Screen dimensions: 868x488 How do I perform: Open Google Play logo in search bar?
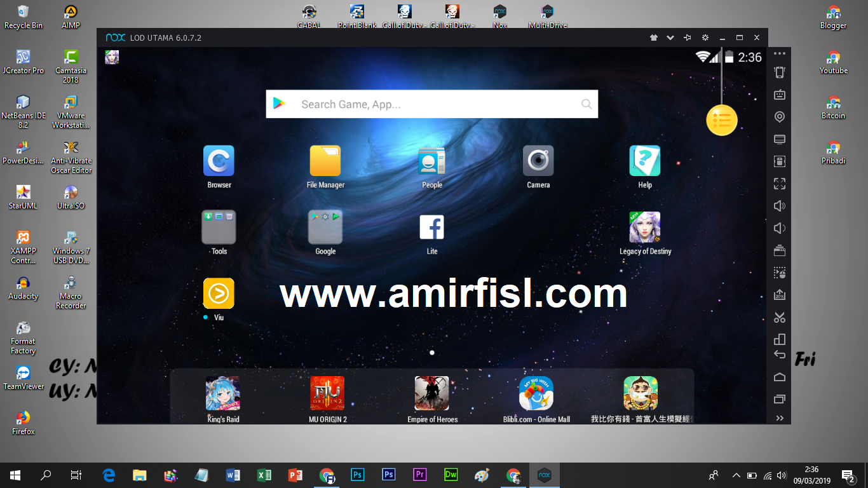280,104
